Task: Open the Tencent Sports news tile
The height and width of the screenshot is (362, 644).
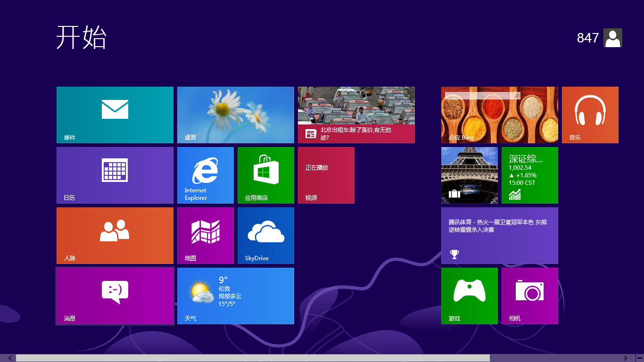Action: pyautogui.click(x=499, y=235)
